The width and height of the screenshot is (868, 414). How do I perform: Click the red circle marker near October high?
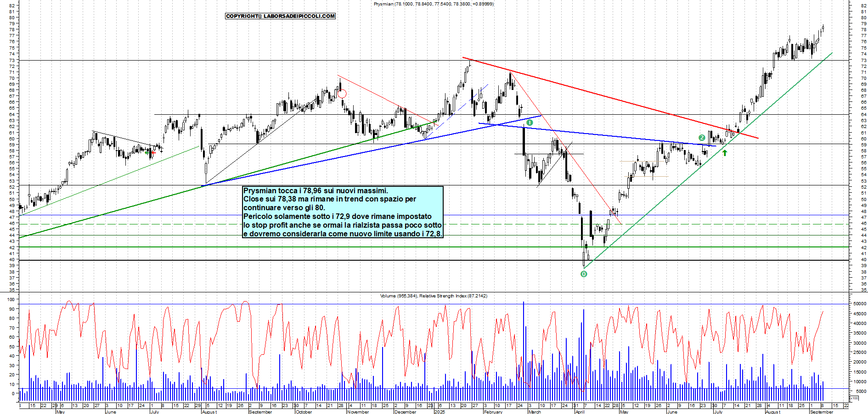point(342,94)
